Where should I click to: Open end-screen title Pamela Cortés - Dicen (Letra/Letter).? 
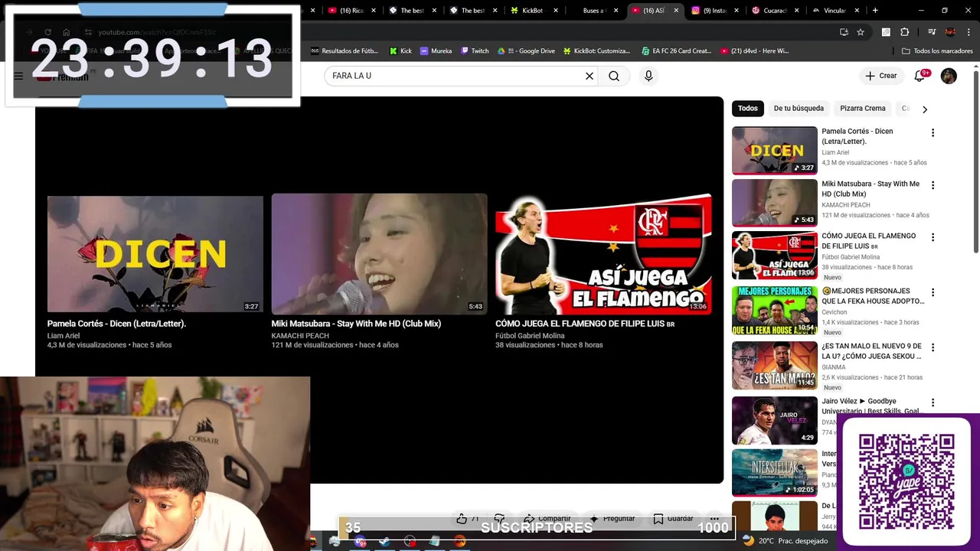116,324
